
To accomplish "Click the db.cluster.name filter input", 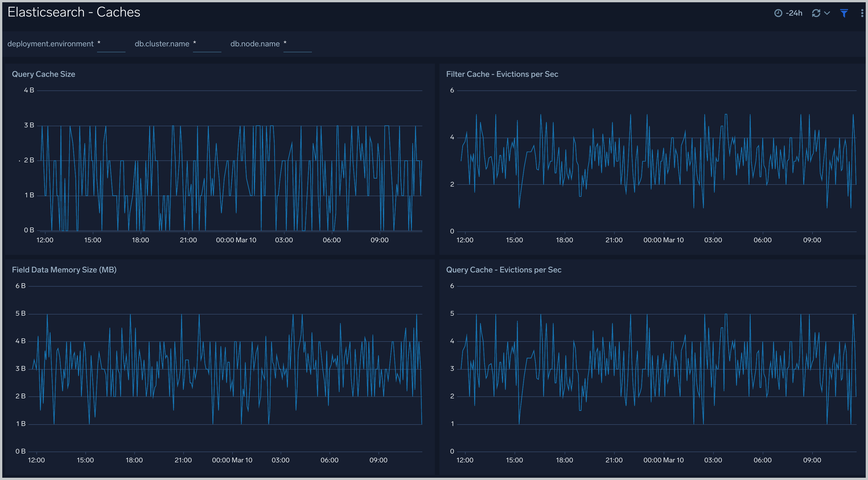I will (207, 44).
